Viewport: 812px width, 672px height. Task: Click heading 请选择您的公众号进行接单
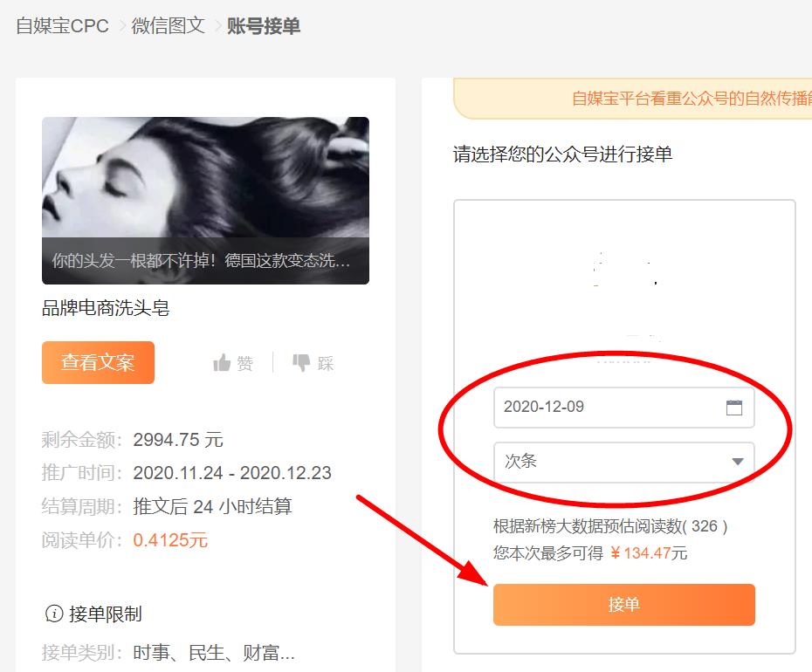pyautogui.click(x=563, y=154)
